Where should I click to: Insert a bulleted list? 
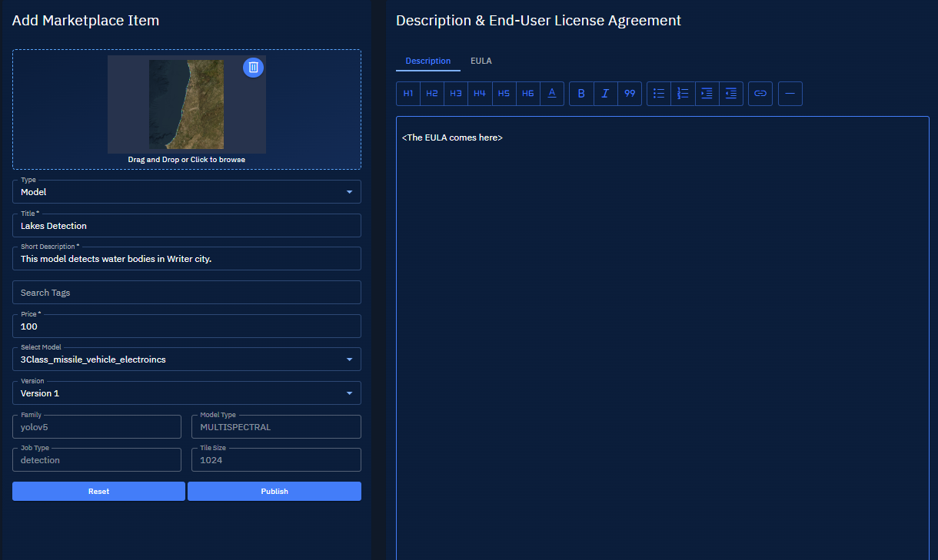coord(659,94)
